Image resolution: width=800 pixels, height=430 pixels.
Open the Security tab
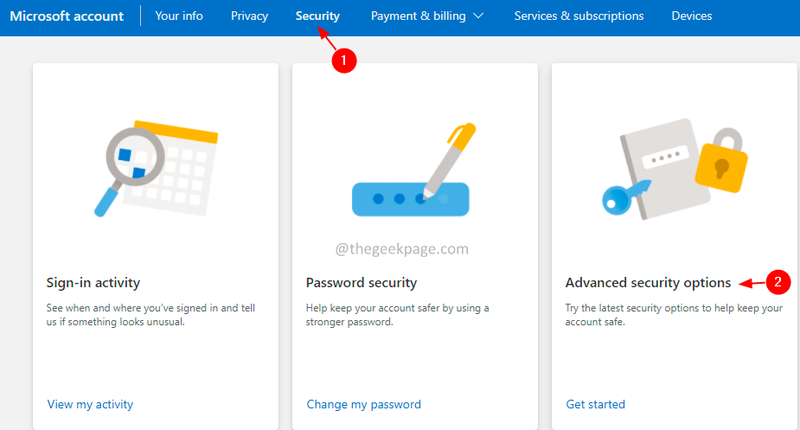(317, 16)
